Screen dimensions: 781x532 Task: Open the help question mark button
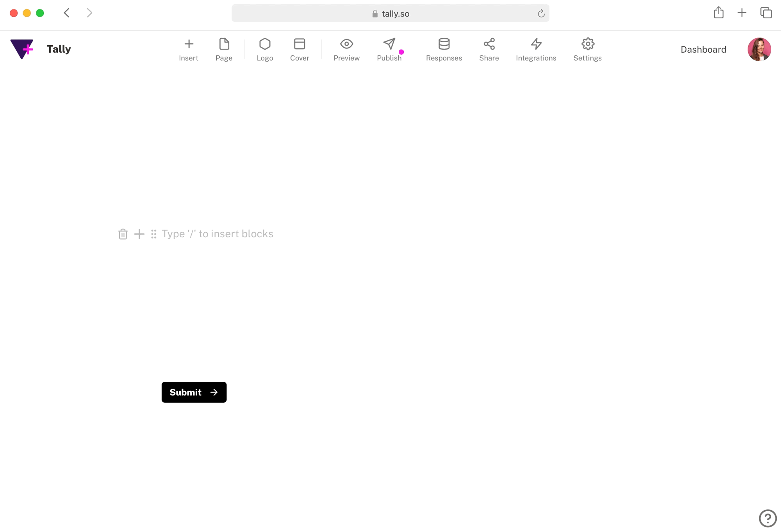click(x=767, y=518)
